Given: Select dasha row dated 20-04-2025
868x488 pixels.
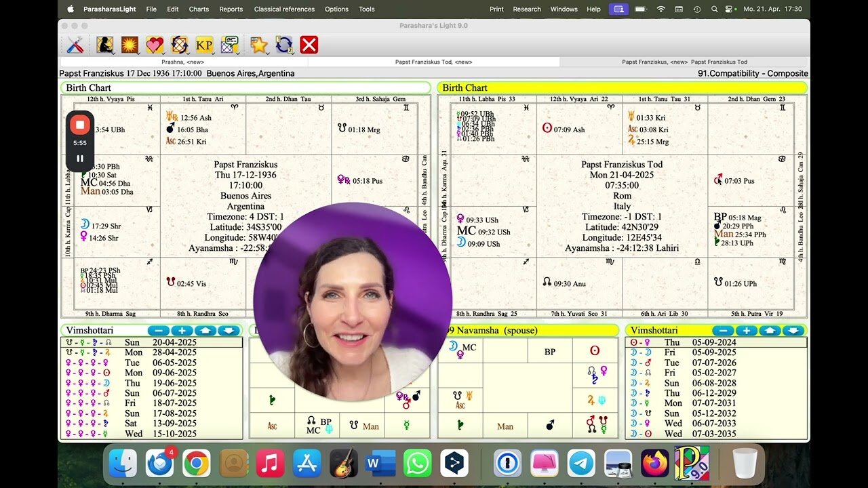Looking at the screenshot, I should click(152, 343).
